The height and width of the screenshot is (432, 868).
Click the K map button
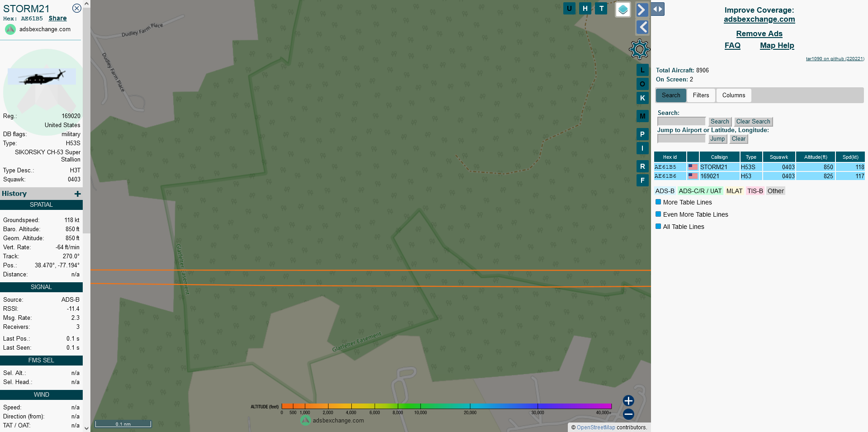(642, 98)
